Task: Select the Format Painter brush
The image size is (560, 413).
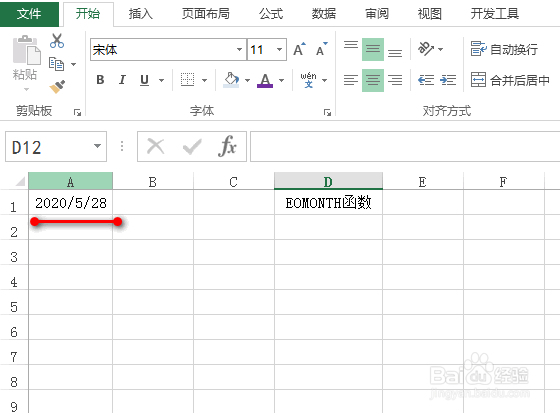Action: coord(57,87)
